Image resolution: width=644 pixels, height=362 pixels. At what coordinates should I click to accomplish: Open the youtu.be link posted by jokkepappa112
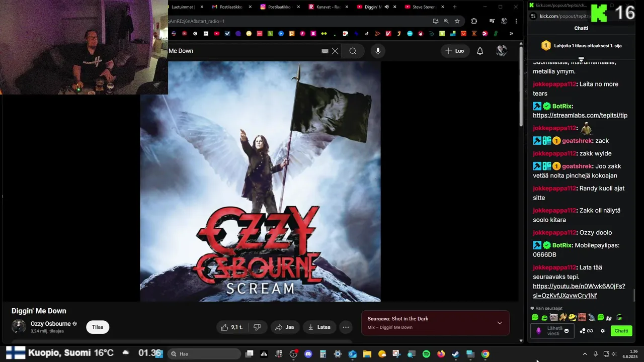[579, 291]
